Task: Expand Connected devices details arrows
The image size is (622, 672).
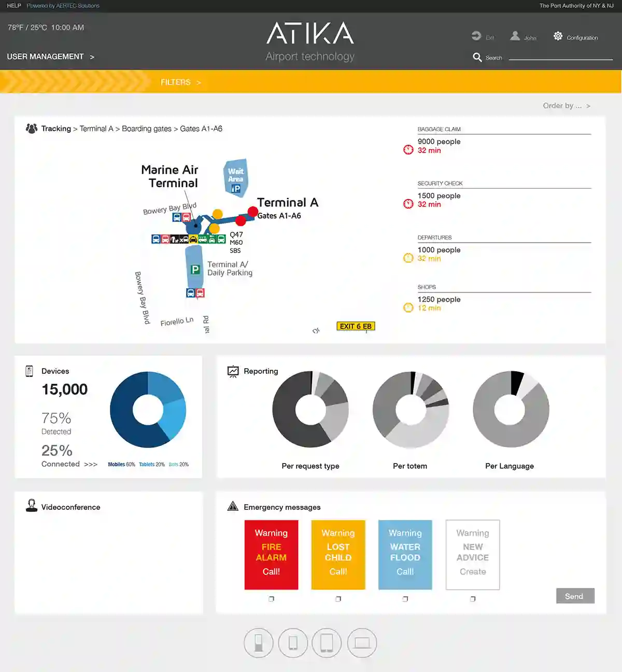Action: tap(91, 465)
